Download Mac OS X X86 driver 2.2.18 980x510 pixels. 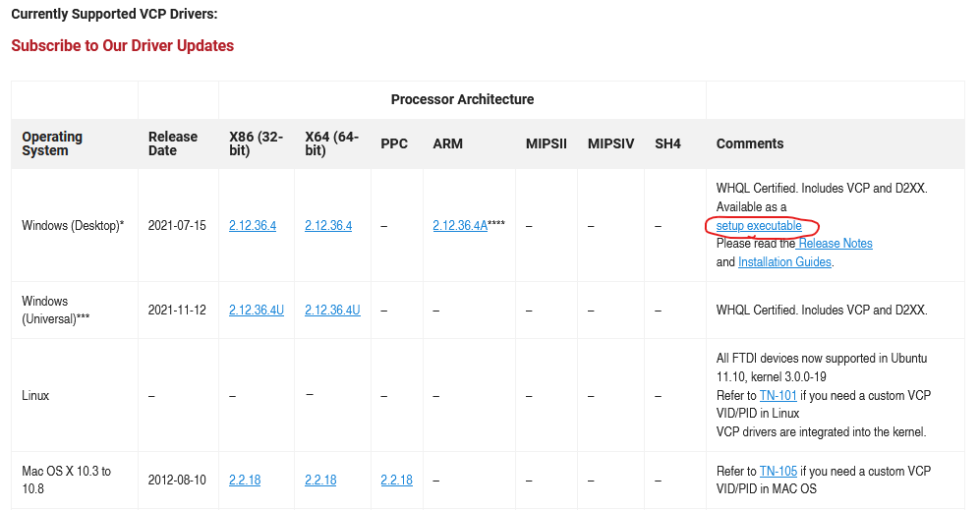click(245, 480)
